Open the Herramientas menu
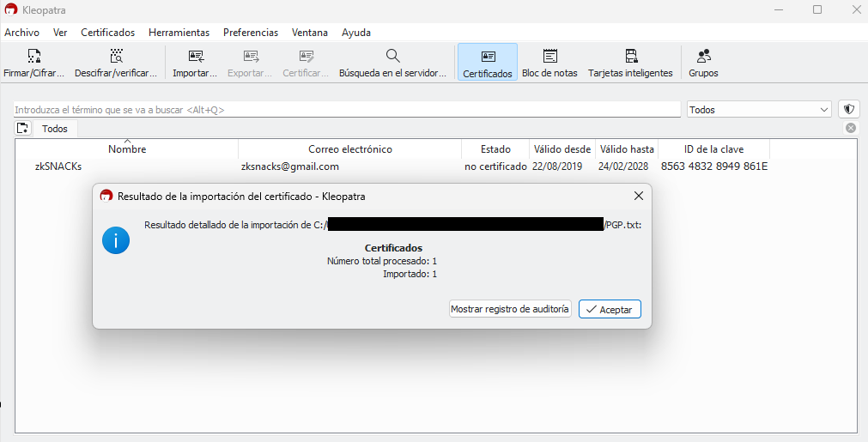868x442 pixels. click(179, 33)
